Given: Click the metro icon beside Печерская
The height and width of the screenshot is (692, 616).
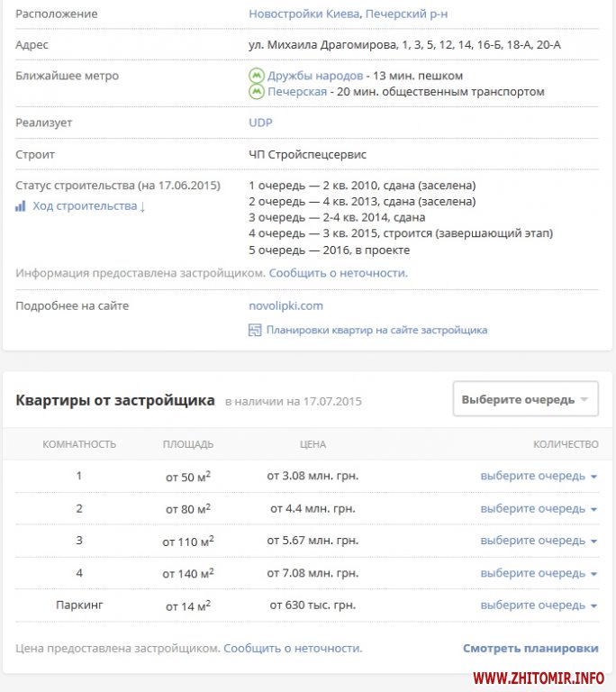Looking at the screenshot, I should 256,92.
